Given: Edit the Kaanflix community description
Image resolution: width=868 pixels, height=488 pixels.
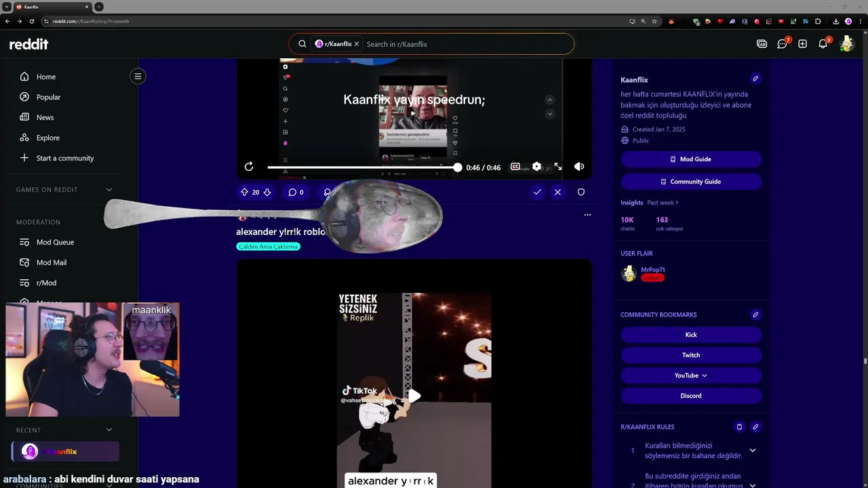Looking at the screenshot, I should (x=755, y=79).
